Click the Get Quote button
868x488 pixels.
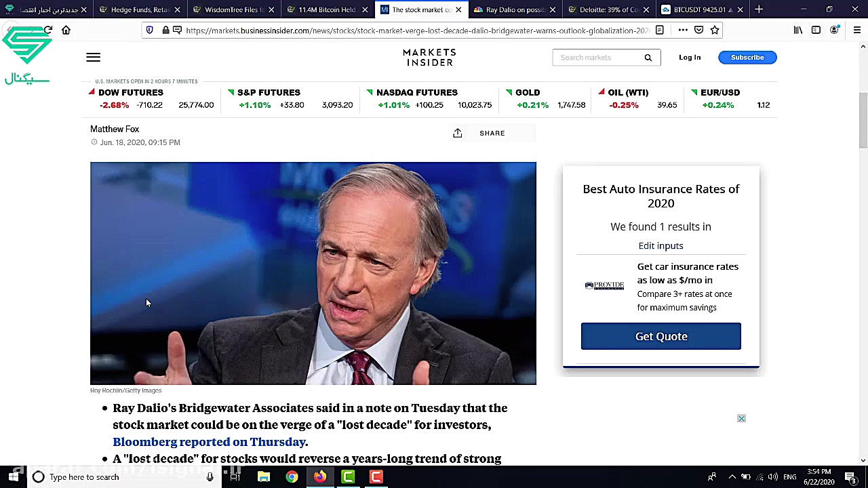point(661,336)
